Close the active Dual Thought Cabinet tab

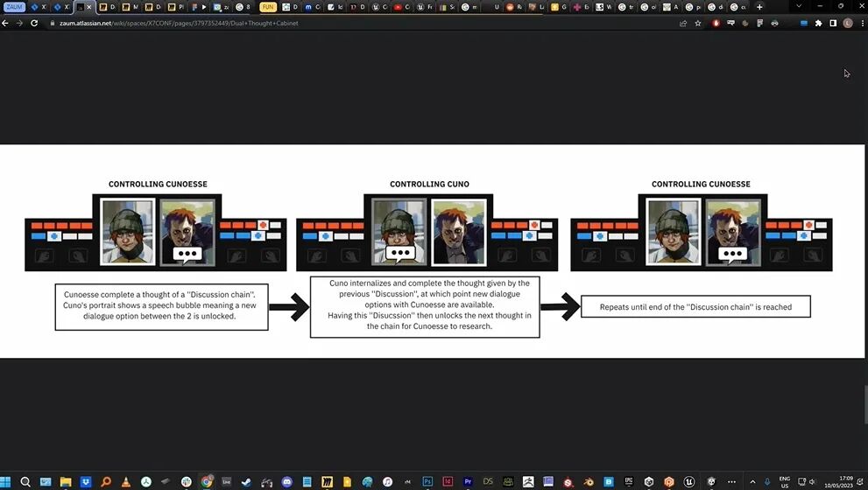(x=89, y=7)
